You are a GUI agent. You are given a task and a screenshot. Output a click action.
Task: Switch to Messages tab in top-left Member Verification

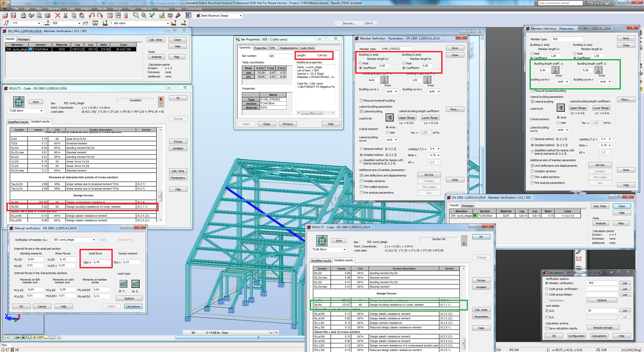23,39
